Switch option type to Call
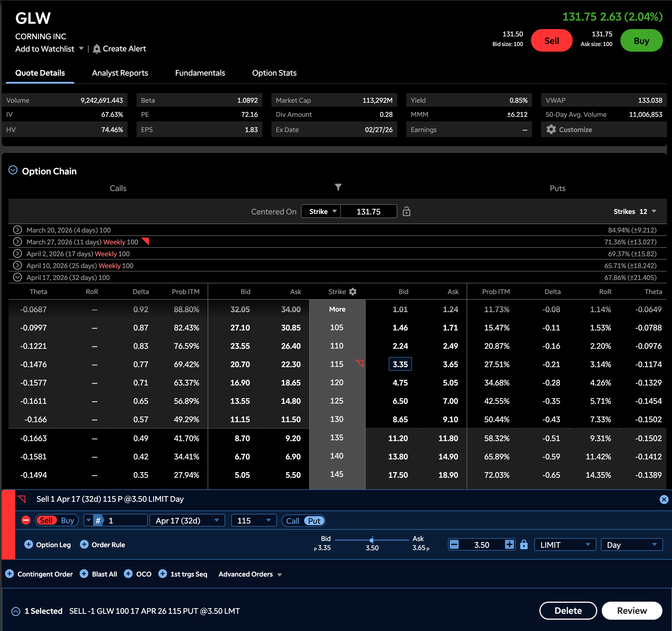 (292, 521)
